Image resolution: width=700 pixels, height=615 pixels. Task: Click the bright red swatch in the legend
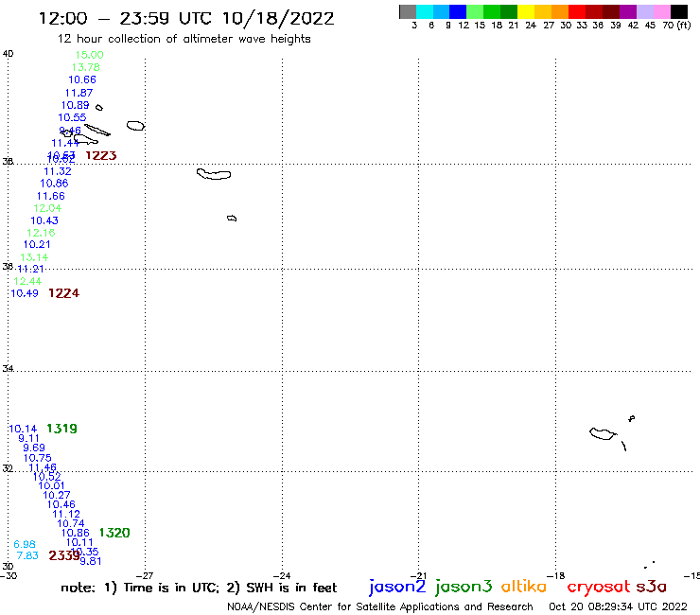577,11
